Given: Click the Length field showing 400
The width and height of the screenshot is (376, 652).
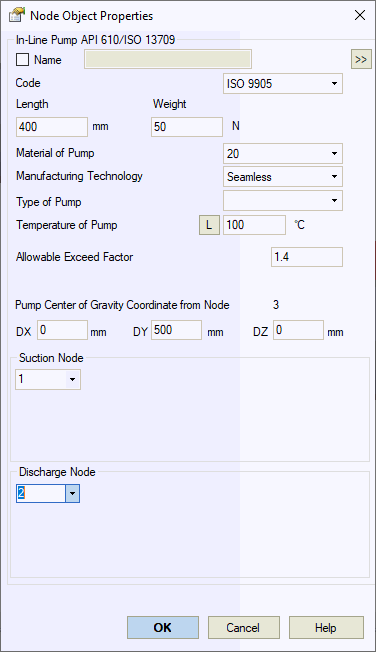Looking at the screenshot, I should pyautogui.click(x=52, y=127).
